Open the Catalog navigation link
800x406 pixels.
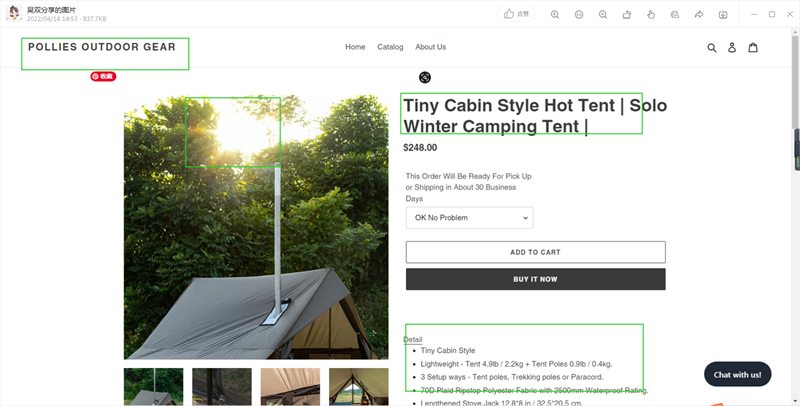390,47
